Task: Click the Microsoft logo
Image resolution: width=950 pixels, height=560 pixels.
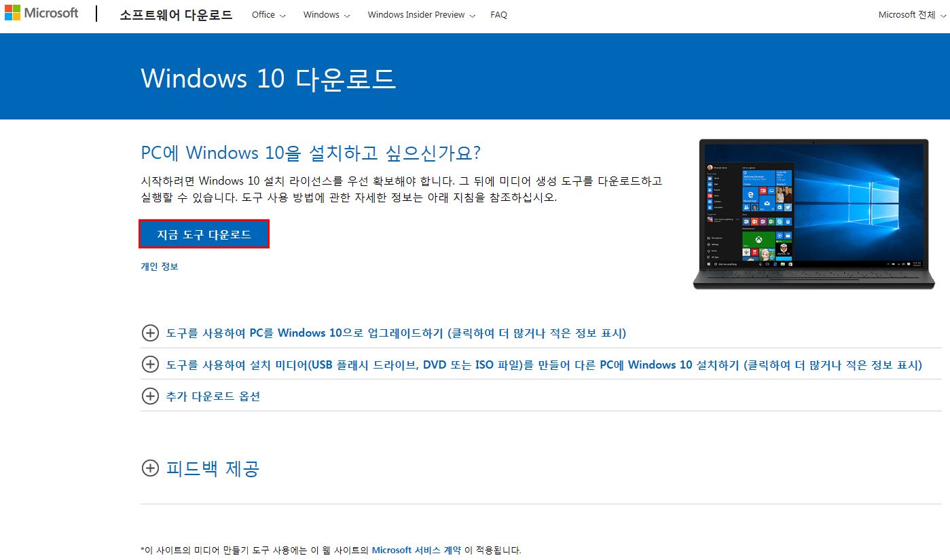Action: (42, 14)
